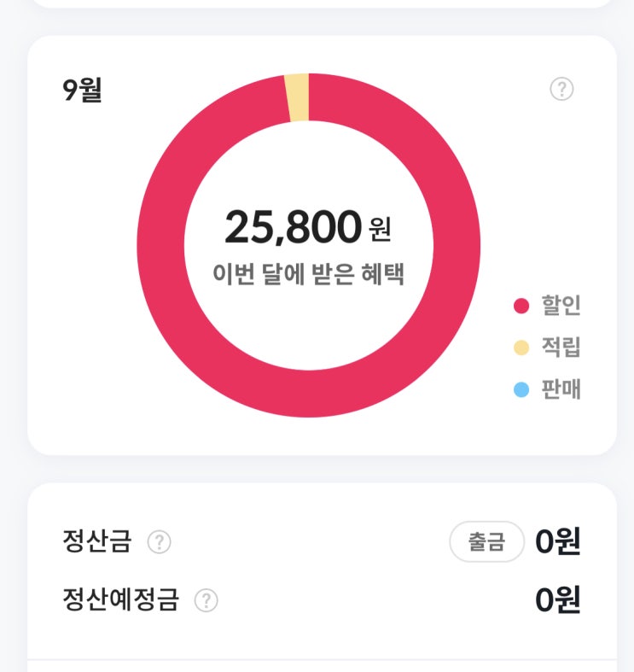Tap the question mark beside 정산금

click(x=159, y=541)
